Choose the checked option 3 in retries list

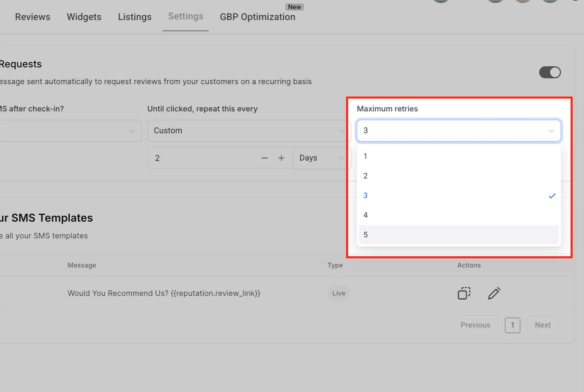[x=458, y=196]
